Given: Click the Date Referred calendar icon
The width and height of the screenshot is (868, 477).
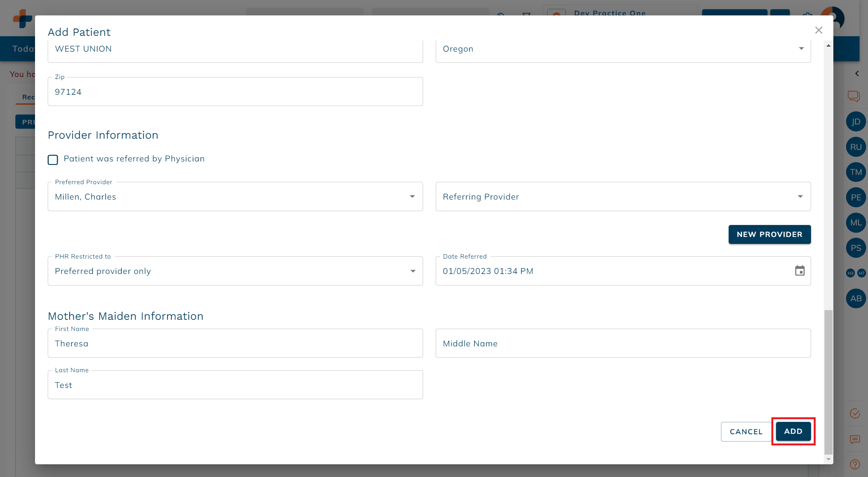Looking at the screenshot, I should click(x=800, y=271).
